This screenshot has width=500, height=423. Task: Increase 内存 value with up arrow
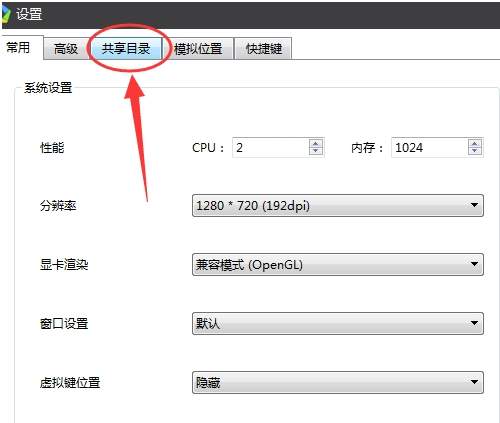(475, 143)
